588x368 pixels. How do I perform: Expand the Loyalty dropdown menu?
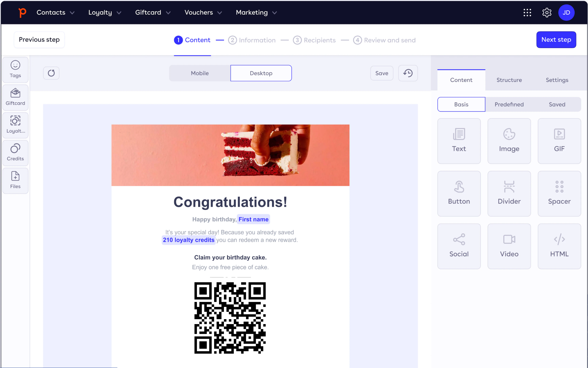105,13
